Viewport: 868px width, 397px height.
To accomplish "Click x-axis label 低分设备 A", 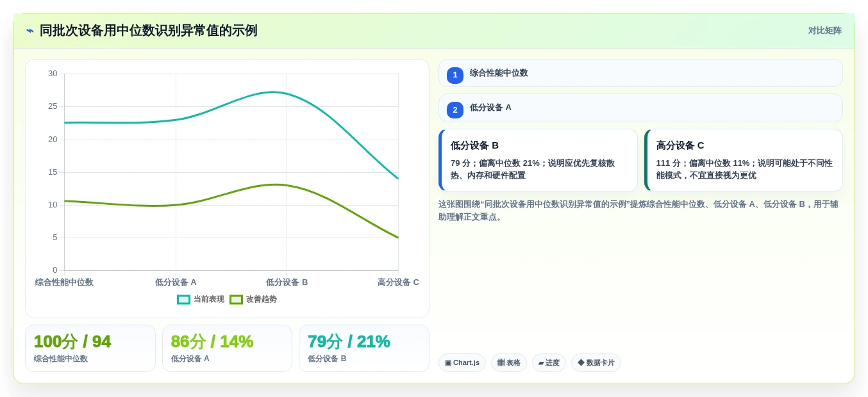I will pos(176,282).
